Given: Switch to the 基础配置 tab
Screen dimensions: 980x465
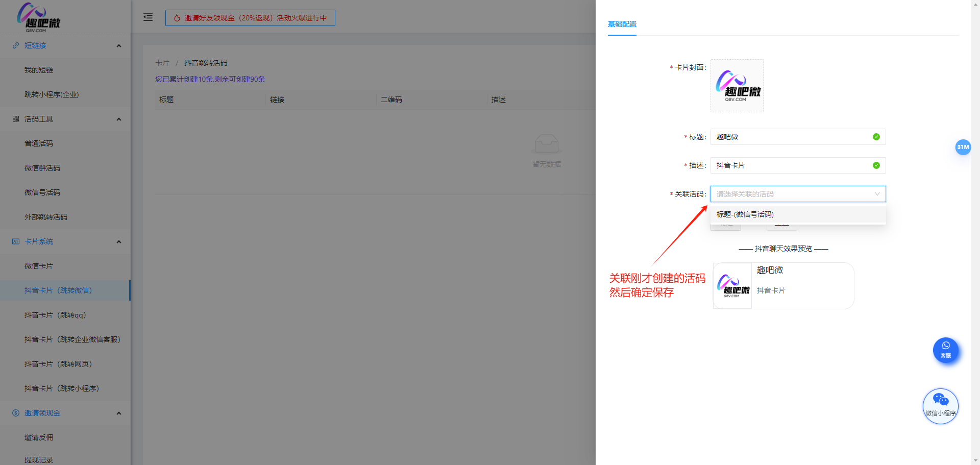Looking at the screenshot, I should coord(622,24).
